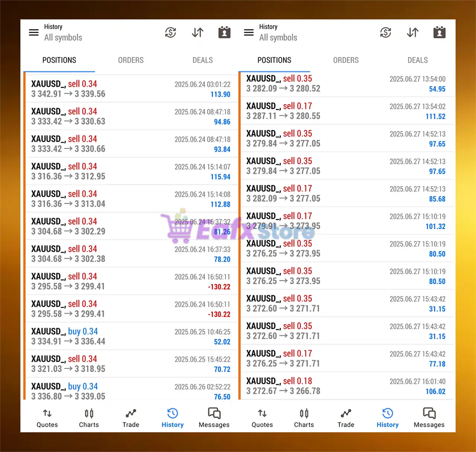Go to Quotes in the right bottom bar
Viewport: 476px width, 452px height.
click(262, 418)
